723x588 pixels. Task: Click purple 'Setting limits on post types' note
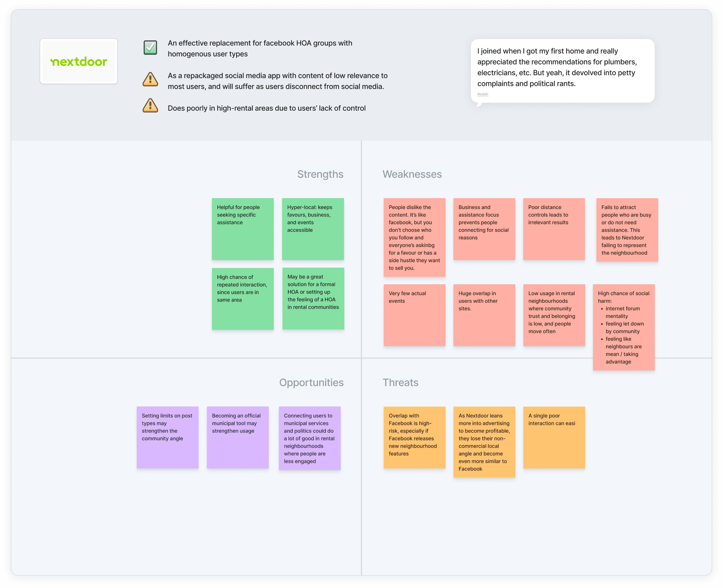point(167,437)
